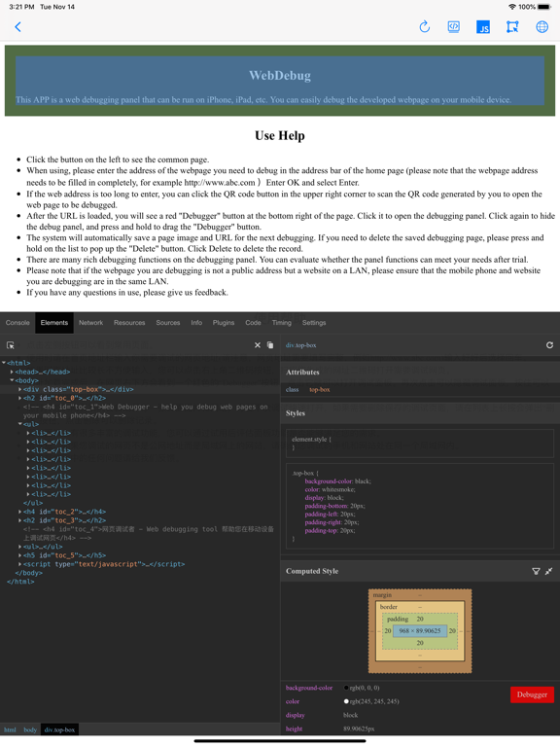Tap the back arrow icon
Screen dimensions: 560x747
[x=18, y=26]
